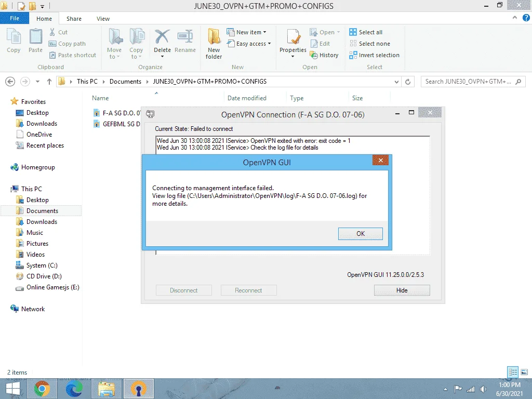Open the Easy access dropdown

[249, 44]
